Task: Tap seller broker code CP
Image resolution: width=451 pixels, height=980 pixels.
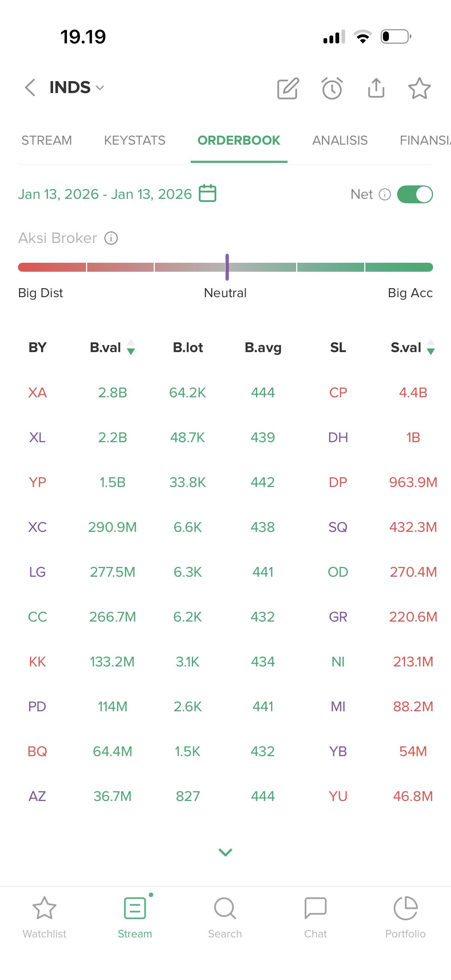Action: (x=338, y=392)
